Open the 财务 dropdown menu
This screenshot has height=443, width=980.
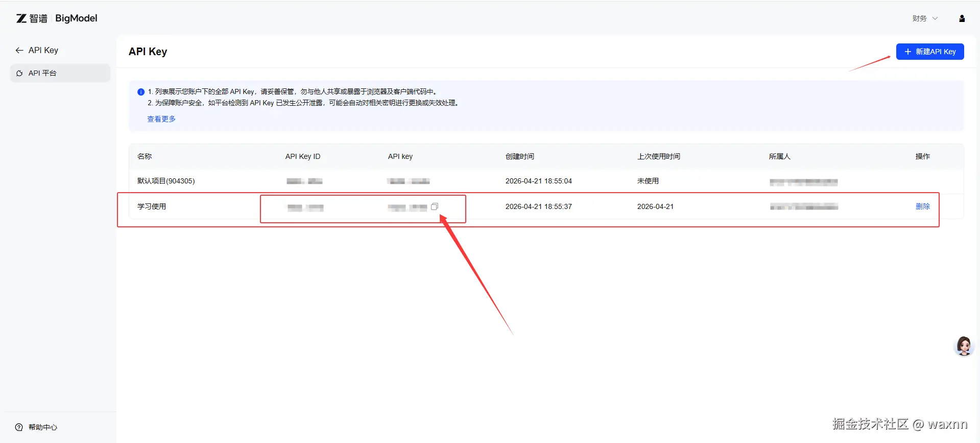925,18
